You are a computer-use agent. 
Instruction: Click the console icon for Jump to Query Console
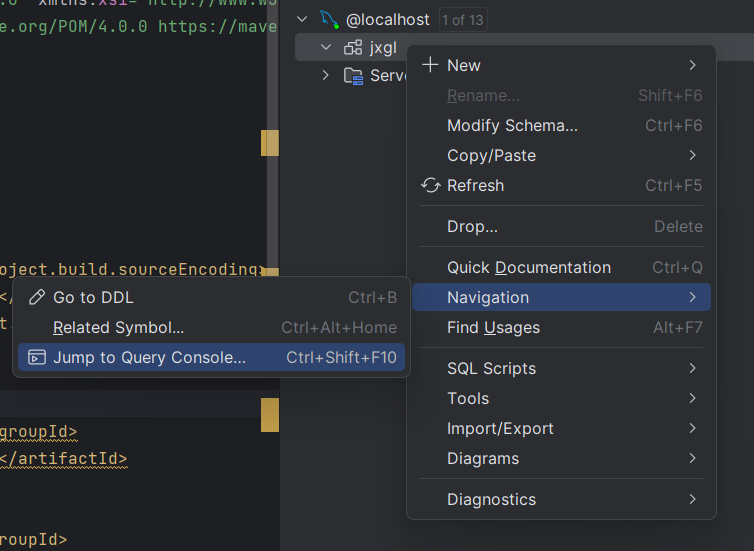[37, 357]
